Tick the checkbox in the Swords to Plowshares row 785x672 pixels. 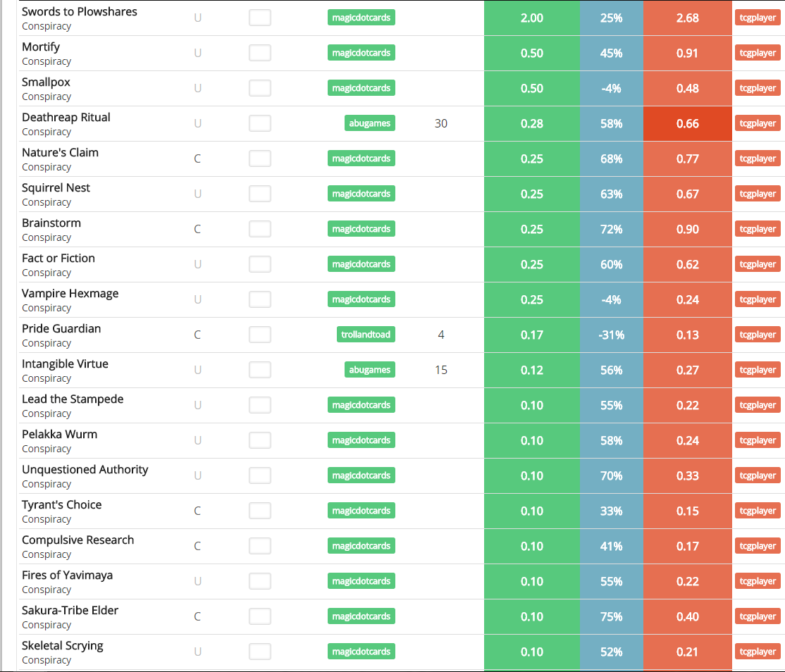click(x=259, y=18)
